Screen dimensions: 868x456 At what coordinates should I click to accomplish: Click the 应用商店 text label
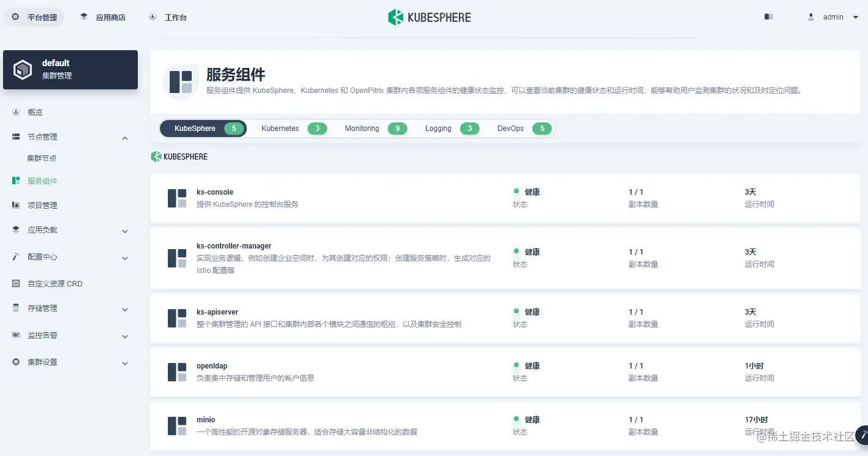tap(111, 18)
